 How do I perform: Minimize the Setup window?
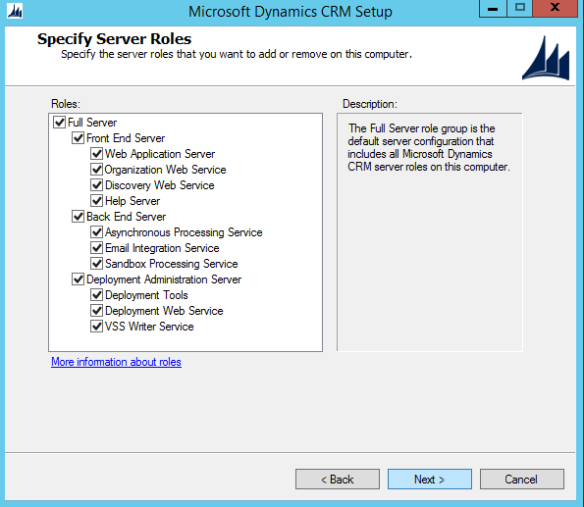pyautogui.click(x=493, y=9)
